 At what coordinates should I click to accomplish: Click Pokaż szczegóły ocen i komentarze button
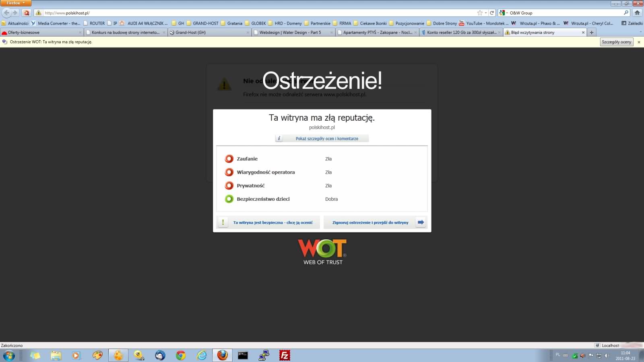(x=322, y=138)
